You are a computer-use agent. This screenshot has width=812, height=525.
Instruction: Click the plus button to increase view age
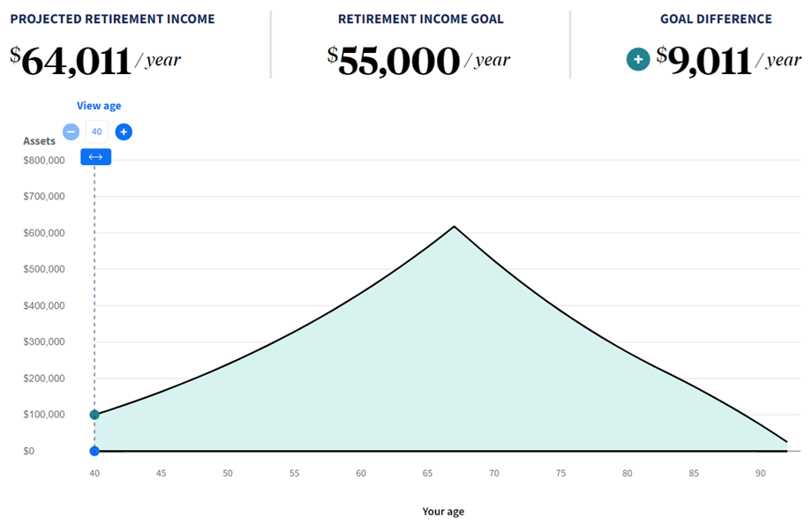(124, 132)
